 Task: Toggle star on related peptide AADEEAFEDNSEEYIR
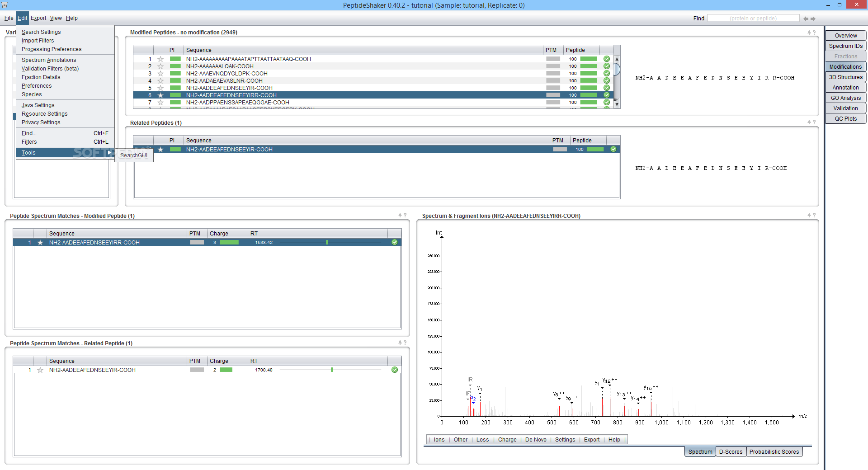click(x=160, y=150)
